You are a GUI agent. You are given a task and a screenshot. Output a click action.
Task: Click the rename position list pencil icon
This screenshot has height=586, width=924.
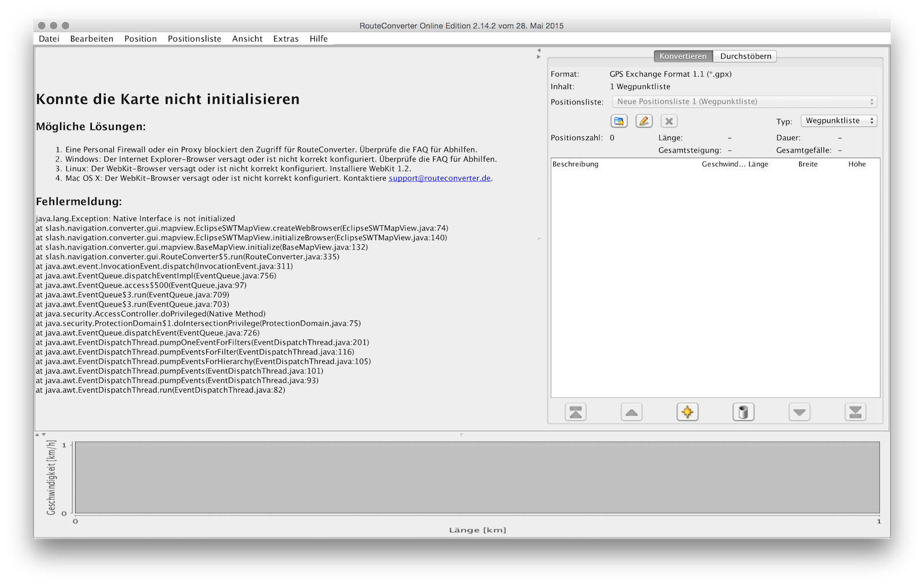click(x=644, y=121)
